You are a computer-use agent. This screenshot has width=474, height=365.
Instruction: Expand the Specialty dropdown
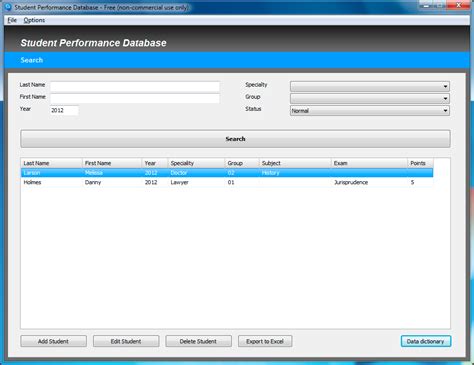click(x=370, y=86)
